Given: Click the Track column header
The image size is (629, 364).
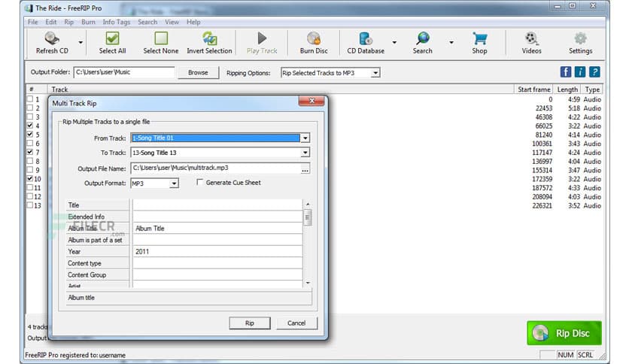Looking at the screenshot, I should (x=281, y=89).
